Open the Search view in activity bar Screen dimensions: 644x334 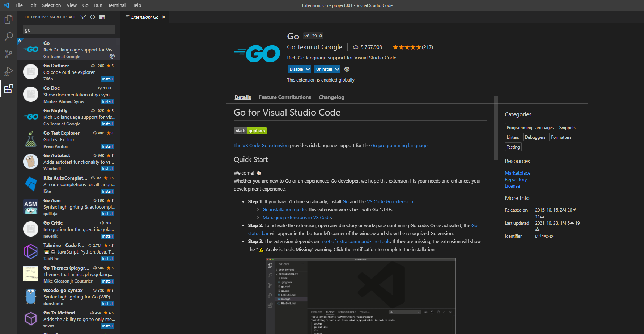9,36
